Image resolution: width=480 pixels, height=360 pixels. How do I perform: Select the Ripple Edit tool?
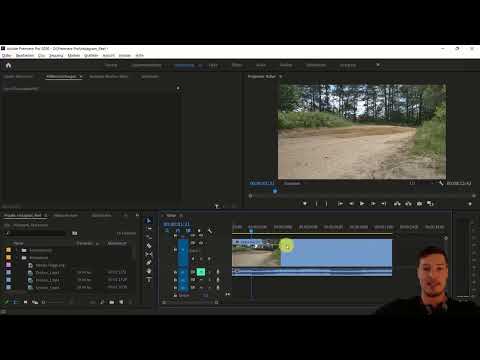click(149, 237)
